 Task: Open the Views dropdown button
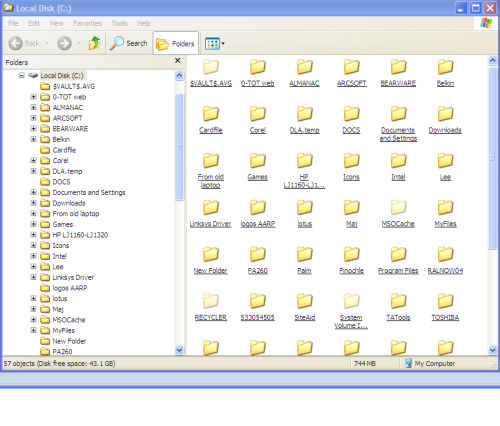[x=215, y=43]
